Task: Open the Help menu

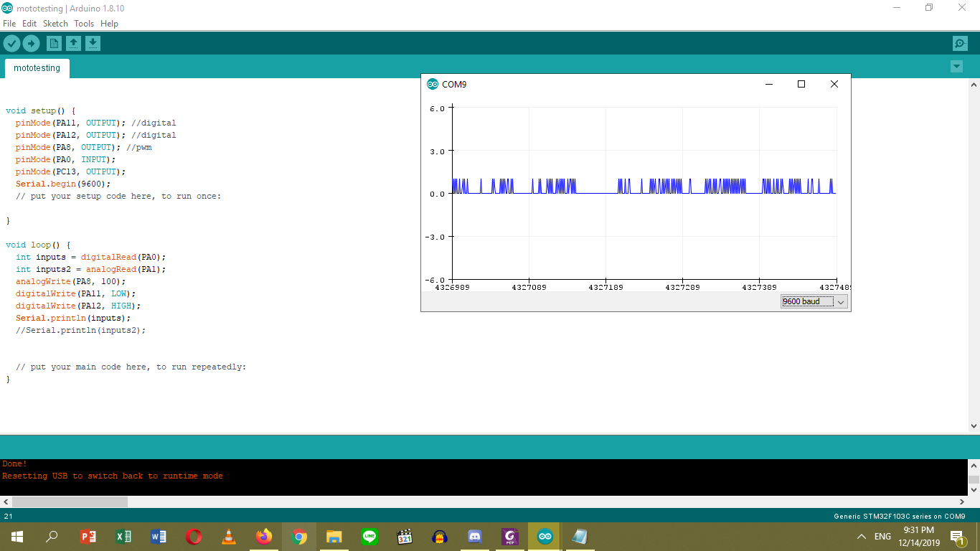Action: coord(109,24)
